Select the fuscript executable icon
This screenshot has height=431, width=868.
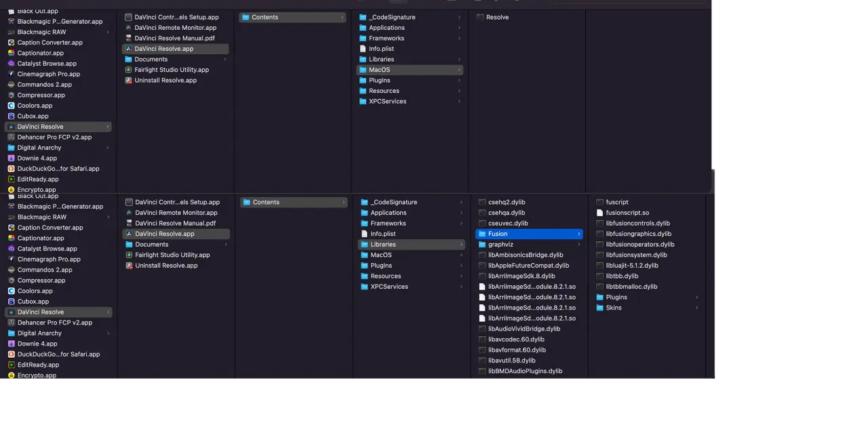[x=599, y=202]
